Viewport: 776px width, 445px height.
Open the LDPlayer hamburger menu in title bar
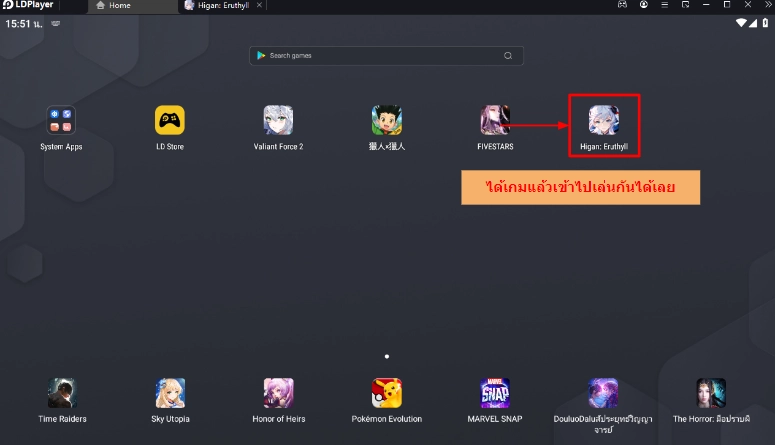[666, 6]
